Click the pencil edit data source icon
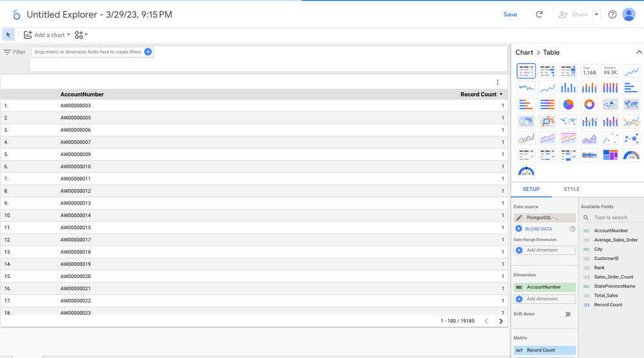Viewport: 644px width, 358px height. pyautogui.click(x=519, y=218)
